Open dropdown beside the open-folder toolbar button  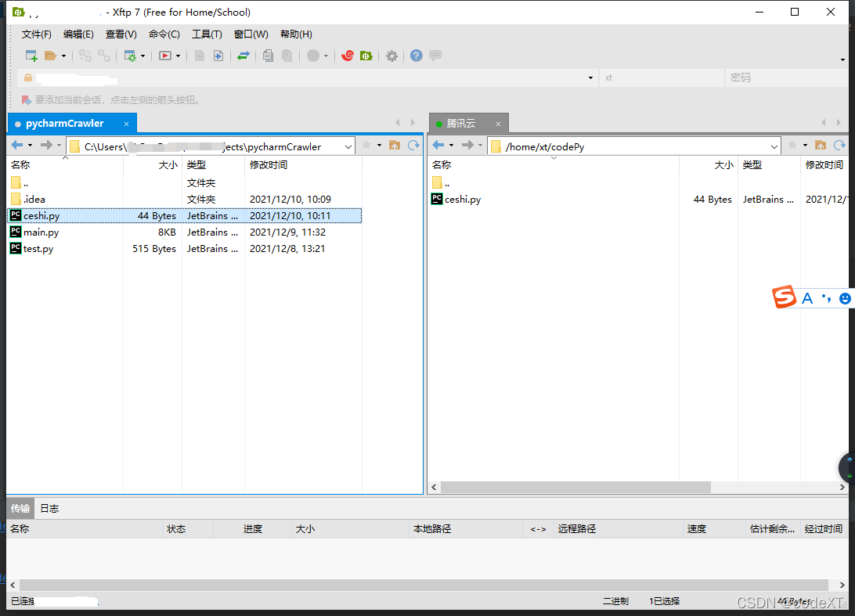pyautogui.click(x=63, y=56)
